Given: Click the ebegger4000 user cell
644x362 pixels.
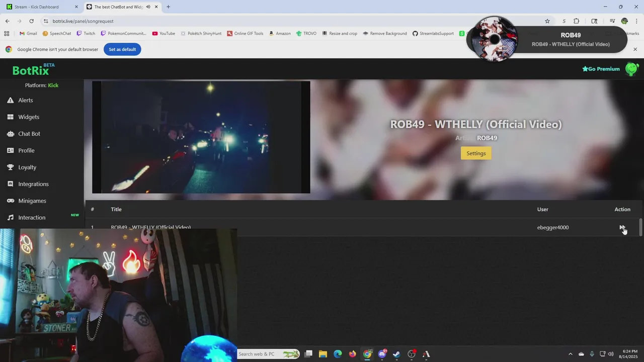Looking at the screenshot, I should tap(552, 227).
